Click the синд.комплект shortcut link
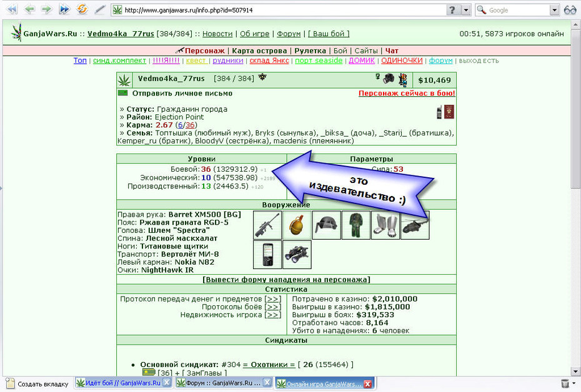The height and width of the screenshot is (392, 581). point(120,61)
